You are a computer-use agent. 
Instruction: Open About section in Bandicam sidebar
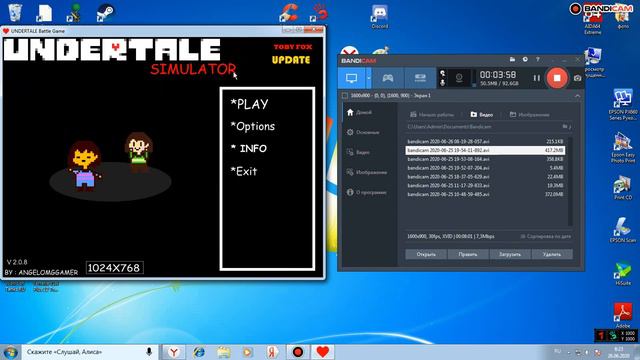tap(366, 192)
